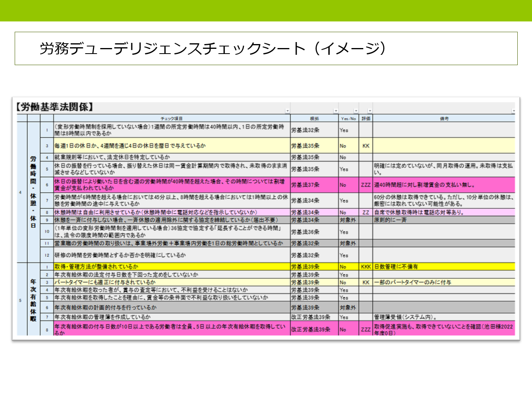Click ZZZ rating in the 労基法37条 row
The image size is (532, 399).
366,185
